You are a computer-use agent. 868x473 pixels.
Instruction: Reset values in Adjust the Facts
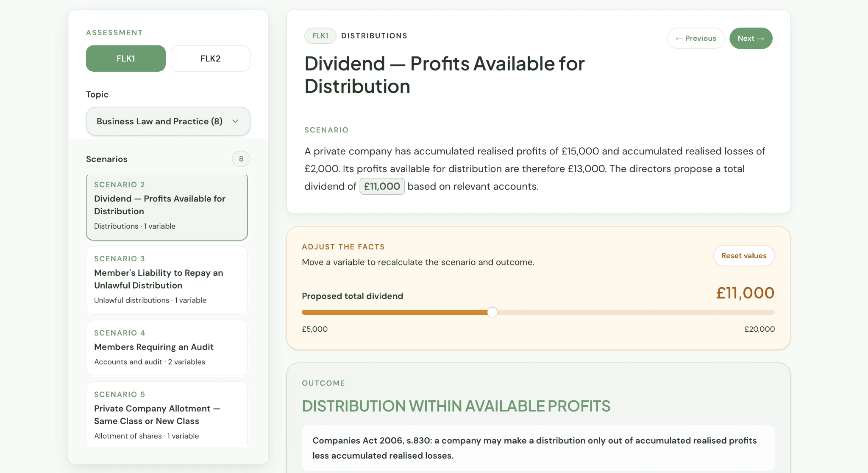[744, 256]
